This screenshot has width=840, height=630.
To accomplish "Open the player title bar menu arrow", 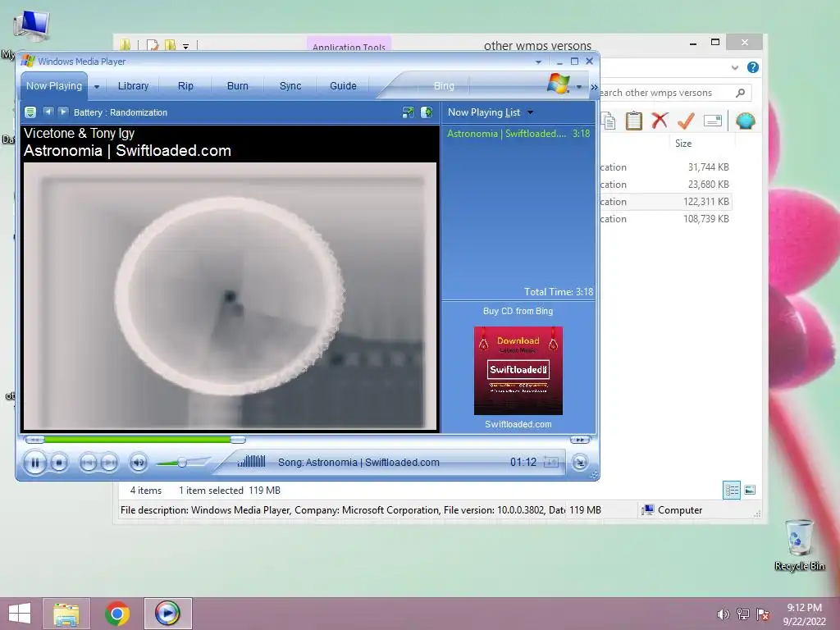I will click(x=538, y=62).
